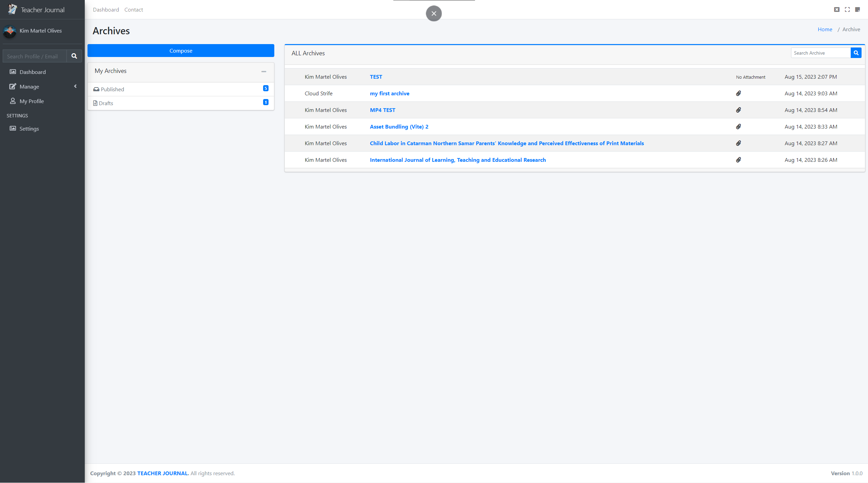Click the X-square messages icon in top bar
868x483 pixels.
tap(837, 9)
